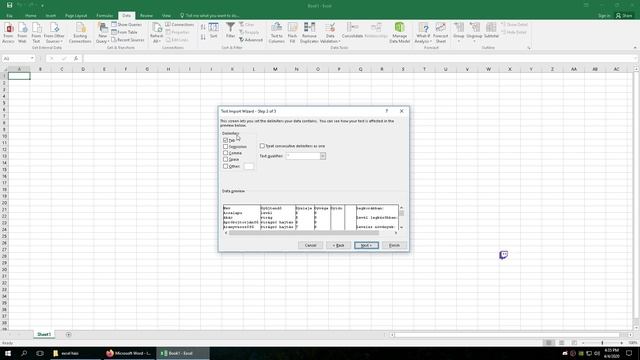
Task: Click Finish in Text Import Wizard
Action: [394, 245]
